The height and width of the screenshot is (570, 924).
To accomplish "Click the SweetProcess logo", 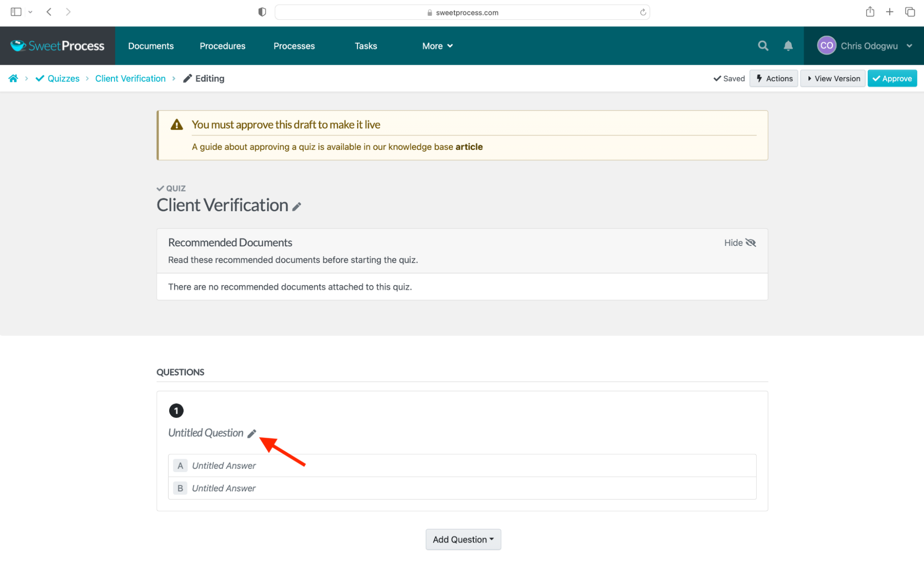I will pyautogui.click(x=57, y=46).
